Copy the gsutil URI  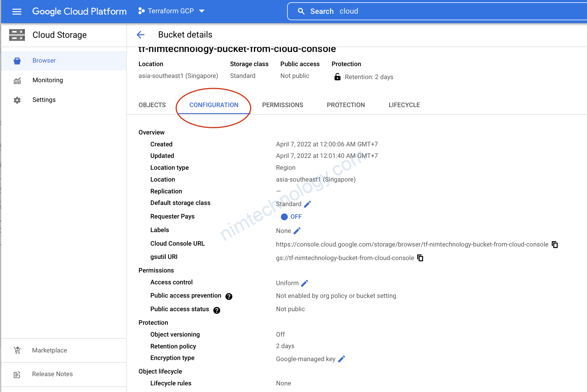coord(420,258)
